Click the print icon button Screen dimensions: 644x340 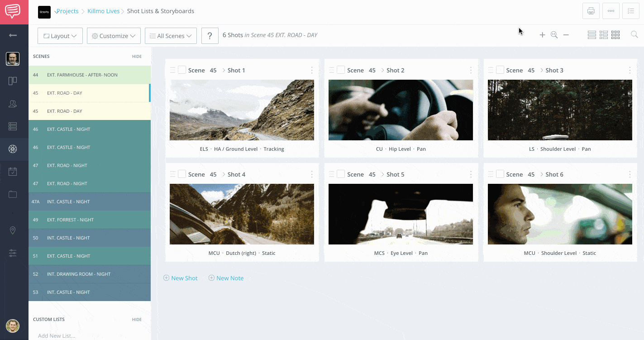click(591, 11)
